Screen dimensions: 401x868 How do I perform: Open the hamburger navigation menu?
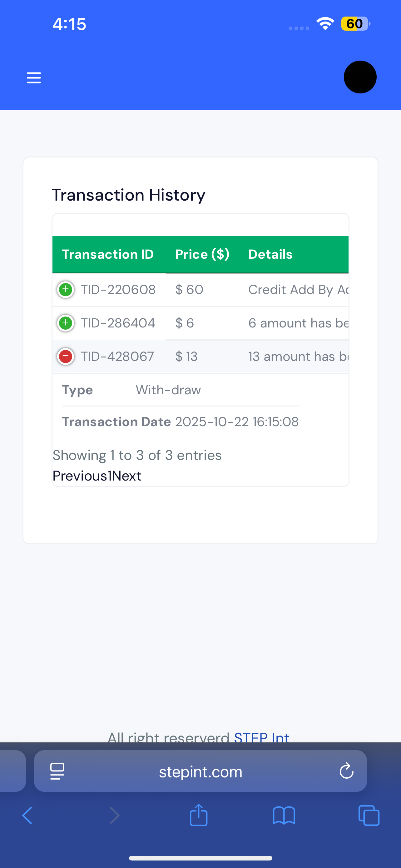tap(34, 77)
